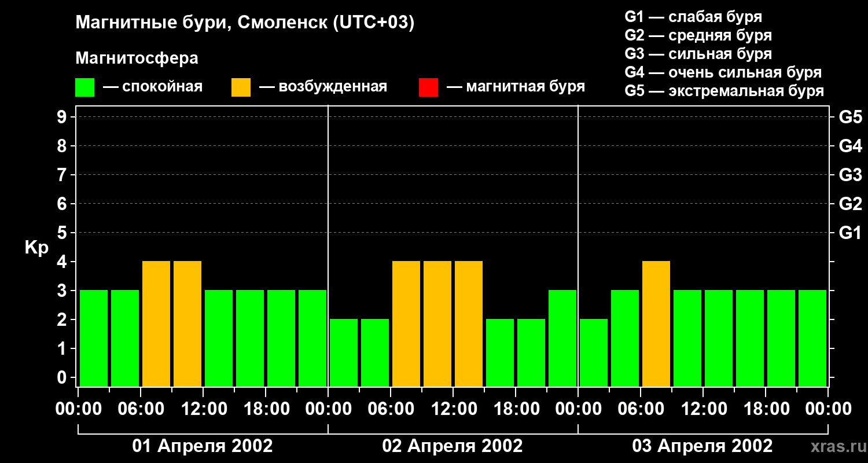Click the 'G1' label on the right axis
Screen dimensions: 868x463
850,233
